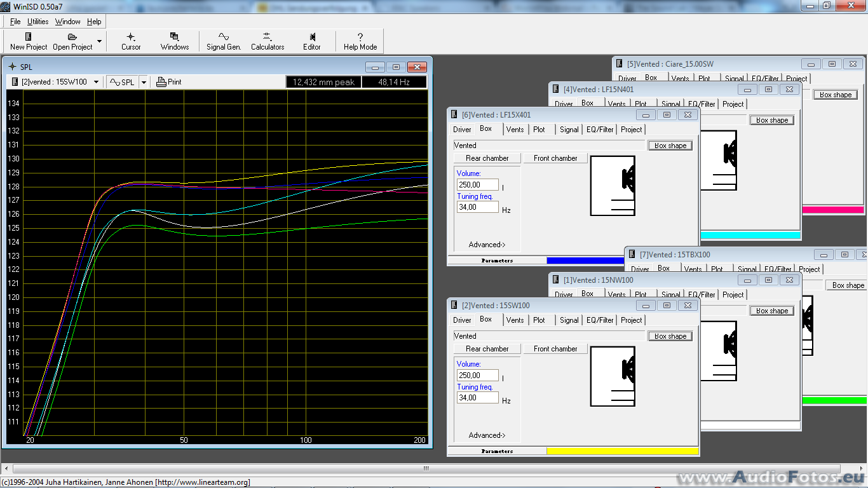Image resolution: width=868 pixels, height=488 pixels.
Task: Select Rear chamber in LF15X401 window
Action: coord(487,158)
